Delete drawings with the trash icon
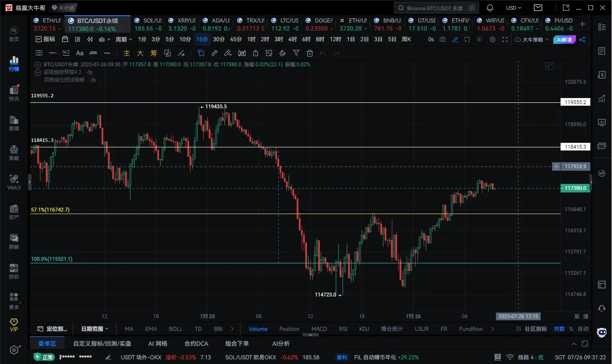Image resolution: width=612 pixels, height=364 pixels. click(310, 53)
